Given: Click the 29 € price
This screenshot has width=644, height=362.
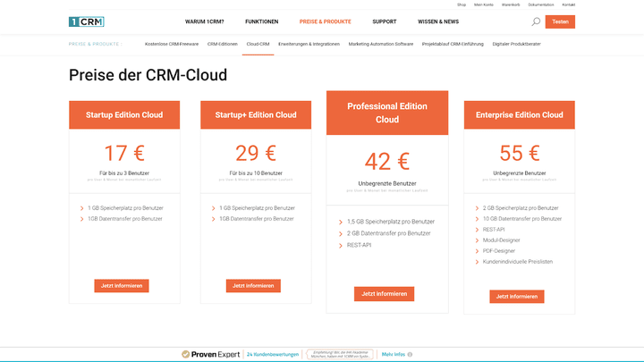Looking at the screenshot, I should coord(256,154).
